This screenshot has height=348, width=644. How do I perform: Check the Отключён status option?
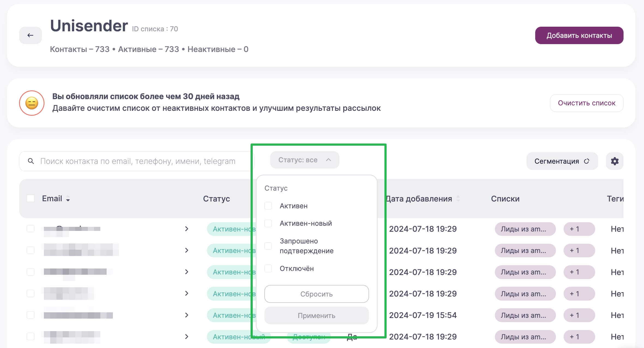[268, 268]
